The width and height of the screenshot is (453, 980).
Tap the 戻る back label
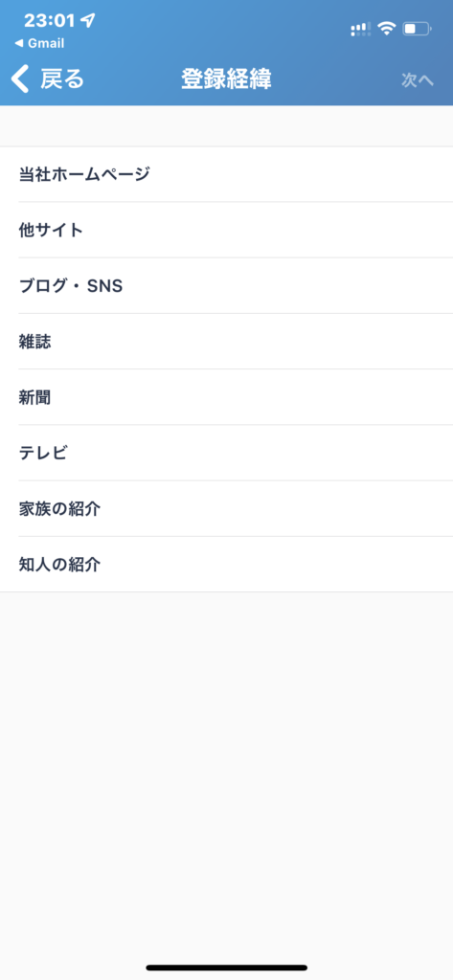[62, 79]
